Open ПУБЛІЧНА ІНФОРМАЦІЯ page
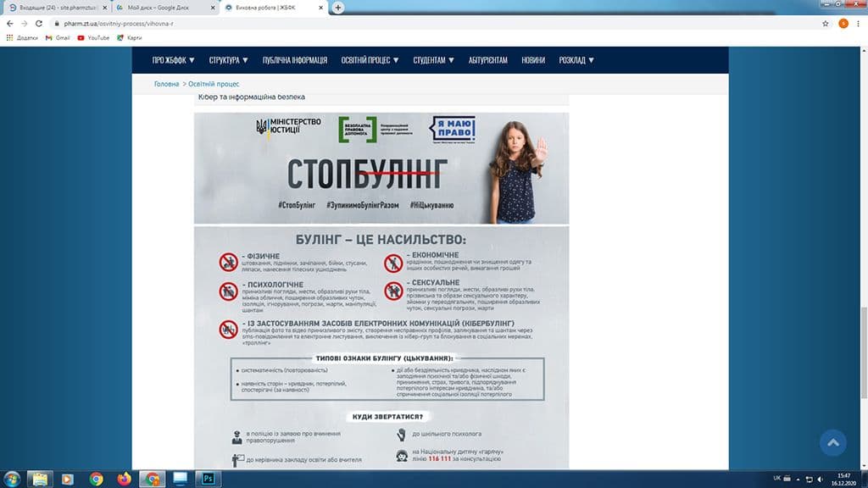The height and width of the screenshot is (488, 868). coord(294,60)
